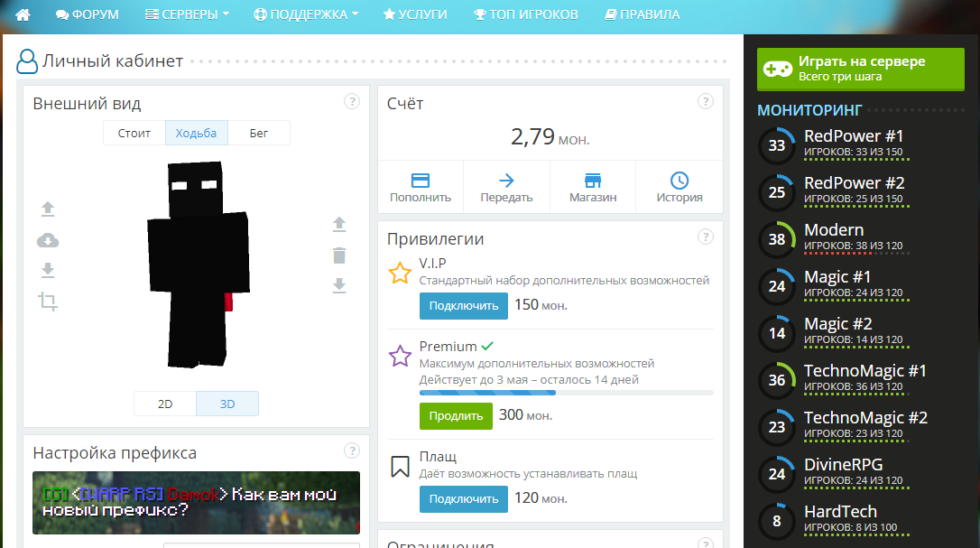Image resolution: width=980 pixels, height=548 pixels.
Task: Select the Ходьба pose tab
Action: pyautogui.click(x=196, y=134)
